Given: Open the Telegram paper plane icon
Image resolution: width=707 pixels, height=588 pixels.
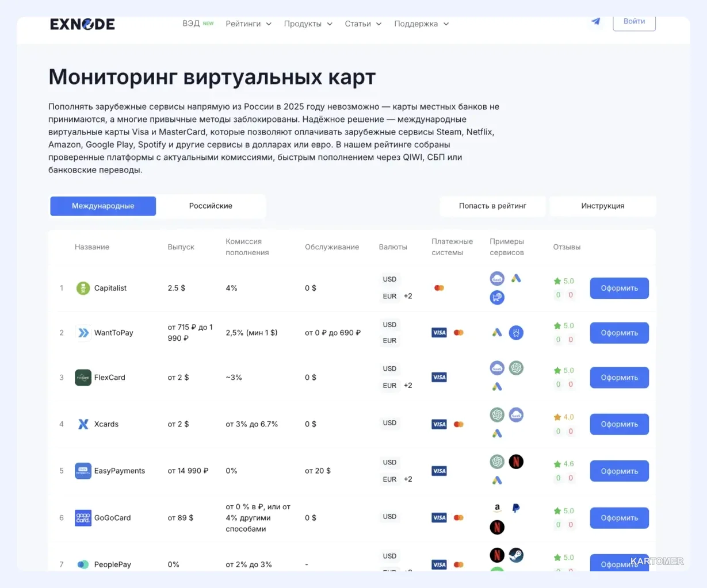Looking at the screenshot, I should [596, 21].
